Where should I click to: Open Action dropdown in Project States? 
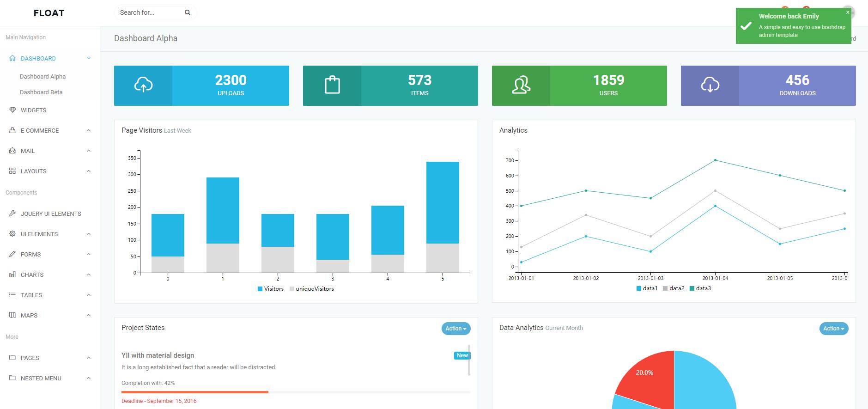tap(456, 329)
